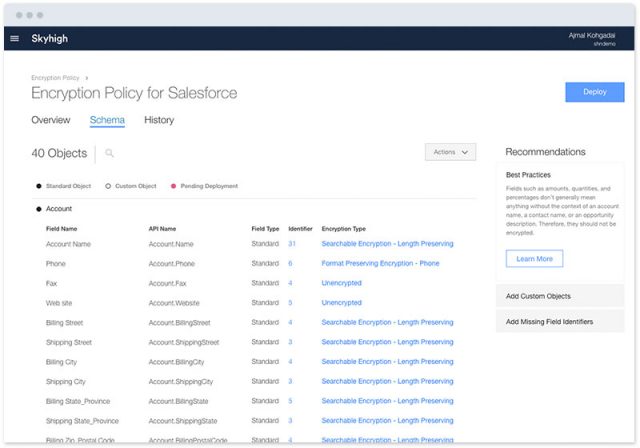
Task: Select the Account.Name API name cell
Action: pos(171,244)
